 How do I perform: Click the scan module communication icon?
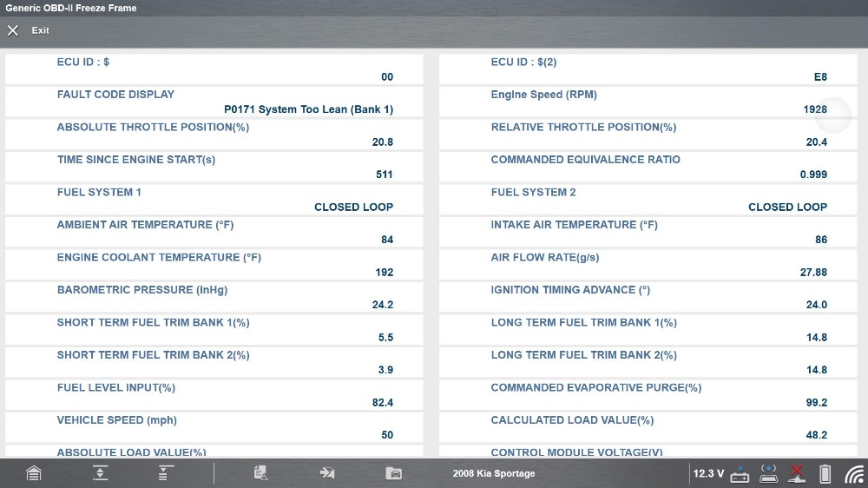pyautogui.click(x=768, y=473)
